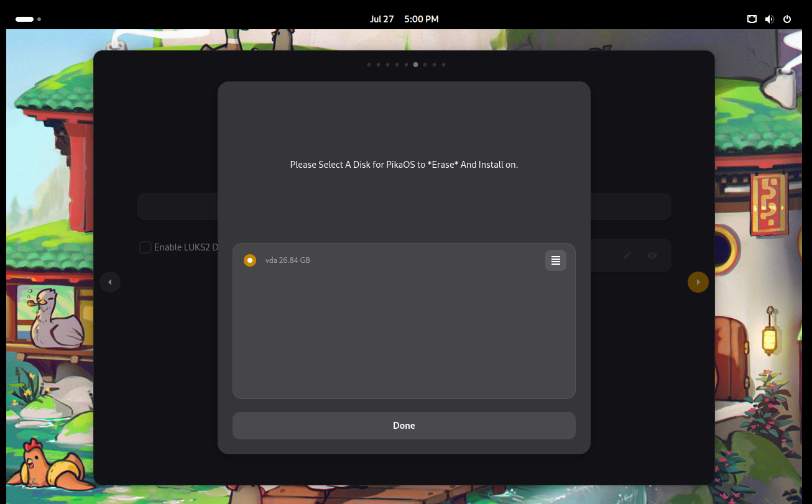812x504 pixels.
Task: Click the vda 26.84 GB label
Action: 288,260
